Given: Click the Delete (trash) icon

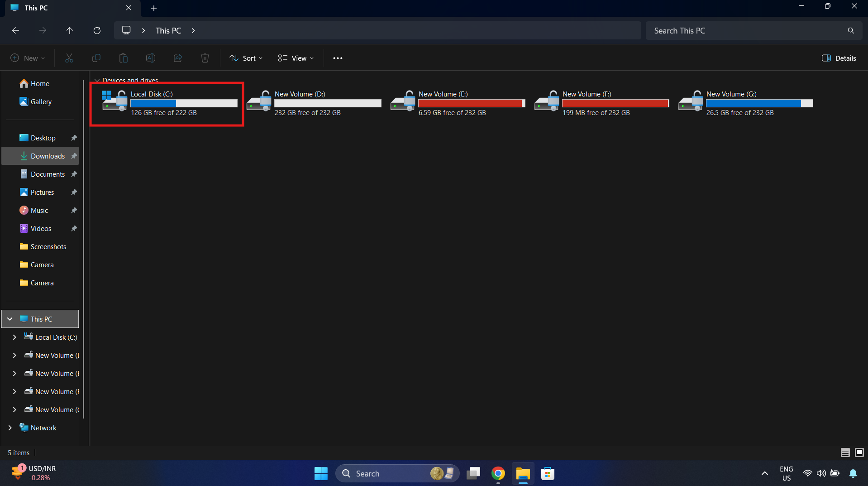Looking at the screenshot, I should (x=205, y=58).
